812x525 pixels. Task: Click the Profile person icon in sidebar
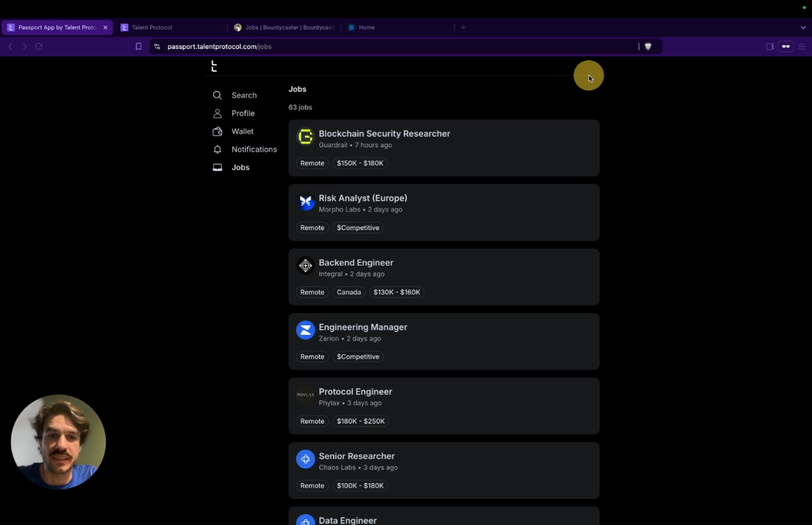pyautogui.click(x=217, y=113)
